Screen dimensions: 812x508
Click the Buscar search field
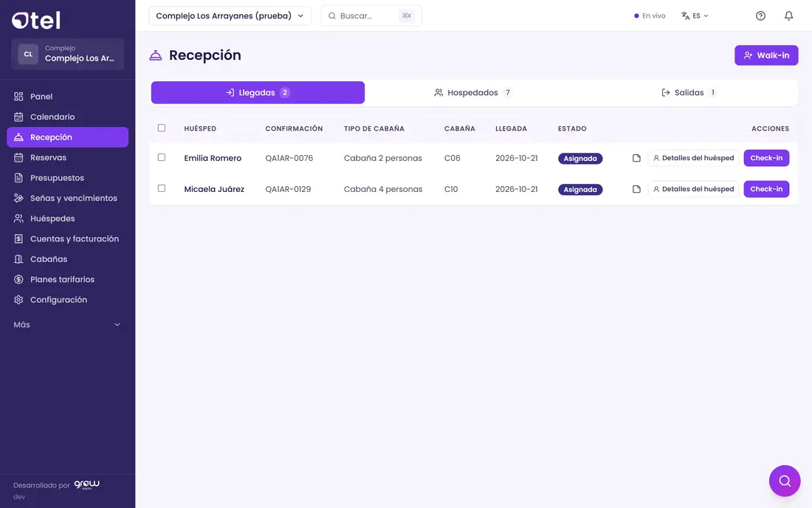point(371,16)
